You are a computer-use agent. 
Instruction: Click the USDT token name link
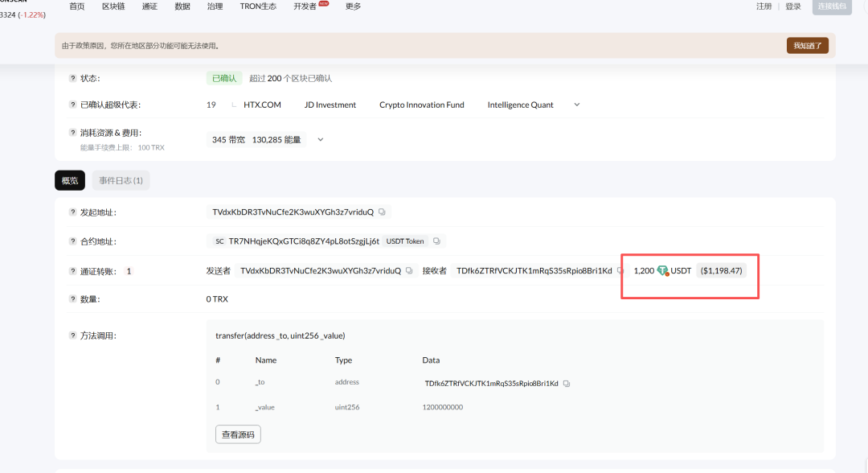[x=681, y=271]
